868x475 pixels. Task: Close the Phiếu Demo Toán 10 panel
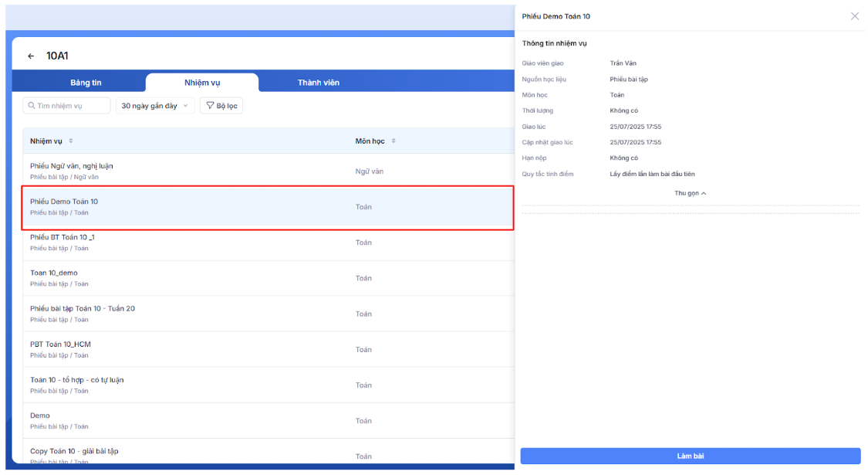pos(854,16)
